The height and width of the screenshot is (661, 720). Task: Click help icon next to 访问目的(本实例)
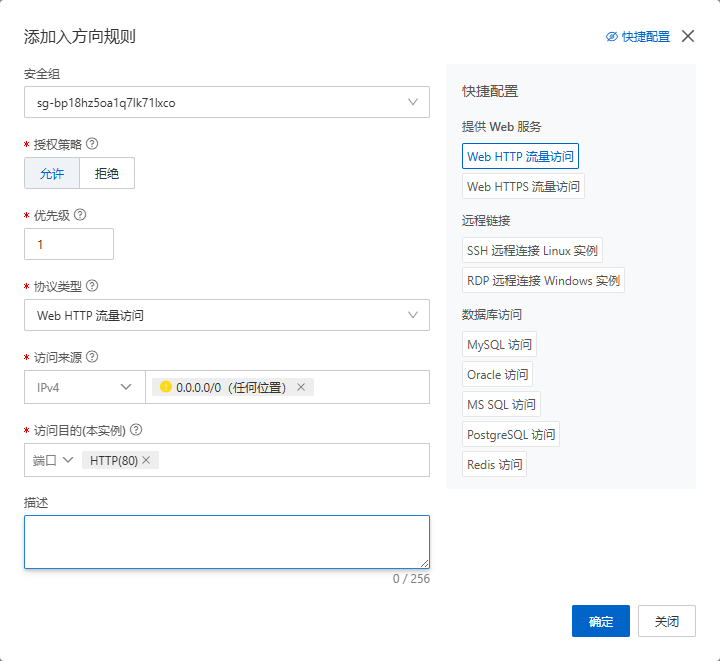[136, 430]
